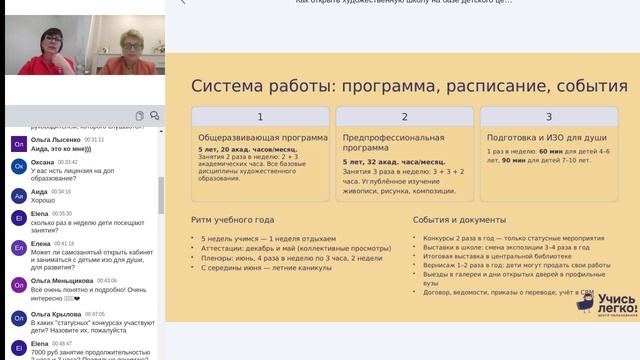Viewport: 640px width, 360px height.
Task: Open the chat bubbles icon above messages
Action: click(x=155, y=116)
